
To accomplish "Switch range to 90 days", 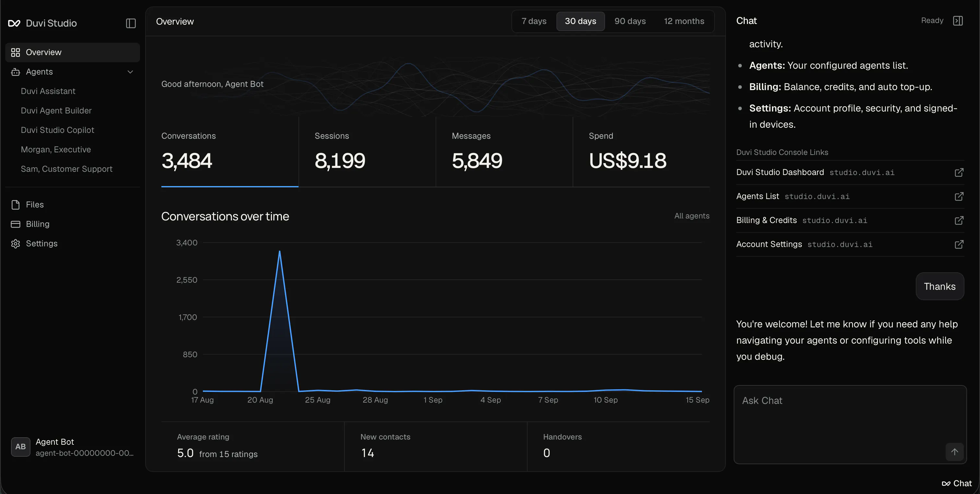I will [630, 21].
